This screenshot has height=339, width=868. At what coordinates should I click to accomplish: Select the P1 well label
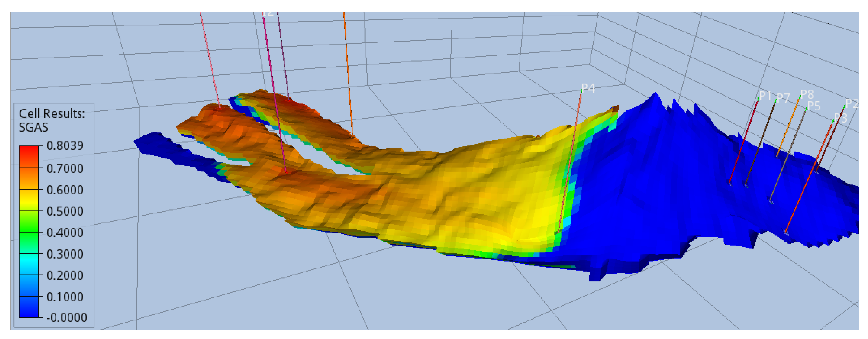pos(765,96)
